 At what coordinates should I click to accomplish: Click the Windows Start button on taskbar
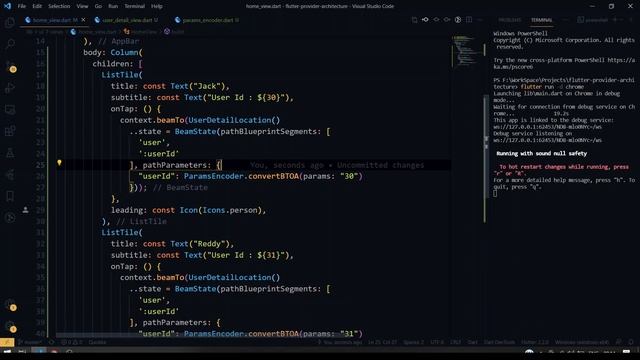[x=7, y=352]
